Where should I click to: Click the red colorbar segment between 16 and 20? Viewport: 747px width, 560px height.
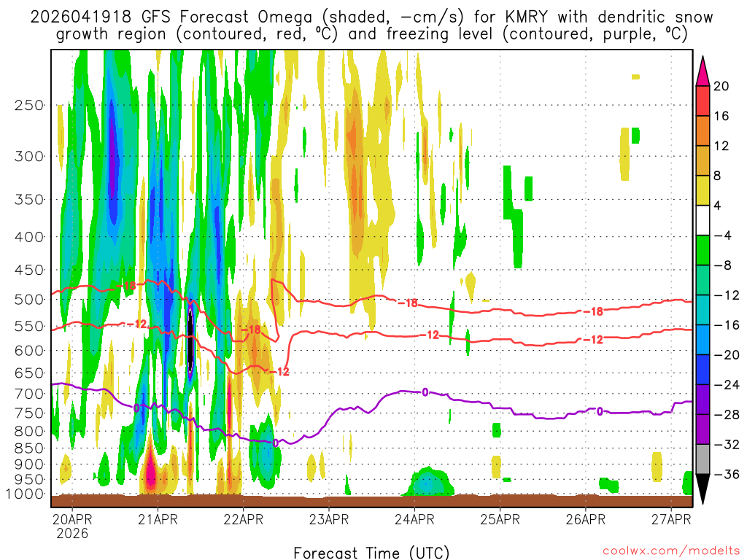(703, 101)
